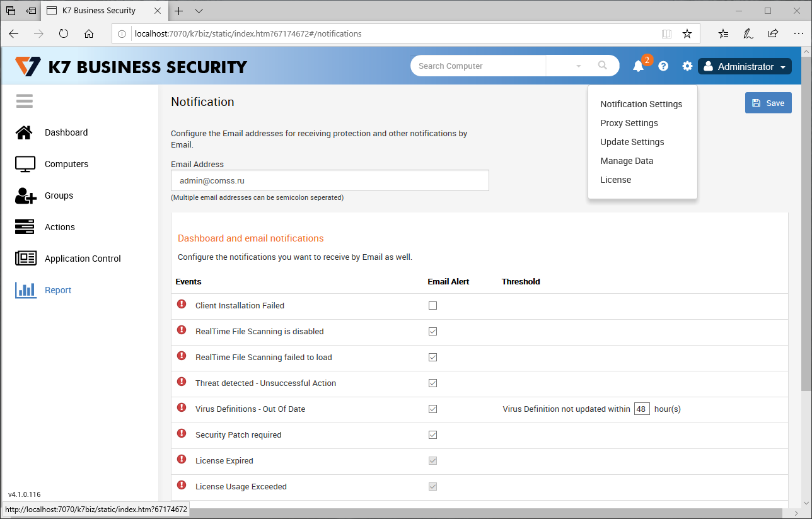Image resolution: width=812 pixels, height=519 pixels.
Task: Toggle the hamburger sidebar menu icon
Action: (x=25, y=101)
